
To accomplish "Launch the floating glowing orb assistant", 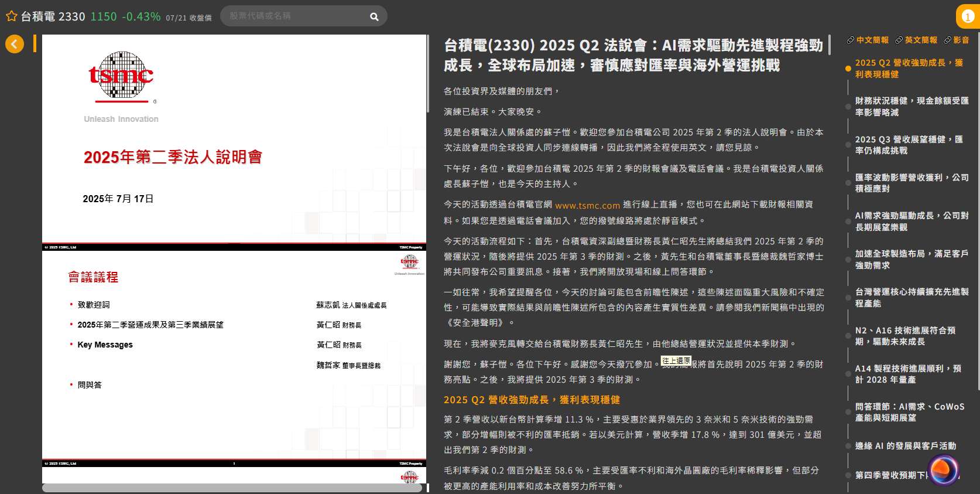I will (x=944, y=469).
